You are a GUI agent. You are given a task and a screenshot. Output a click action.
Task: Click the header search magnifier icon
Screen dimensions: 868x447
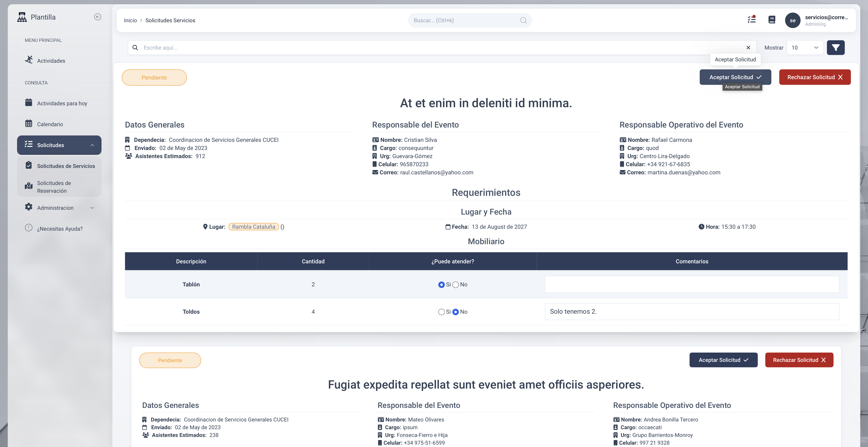click(523, 21)
